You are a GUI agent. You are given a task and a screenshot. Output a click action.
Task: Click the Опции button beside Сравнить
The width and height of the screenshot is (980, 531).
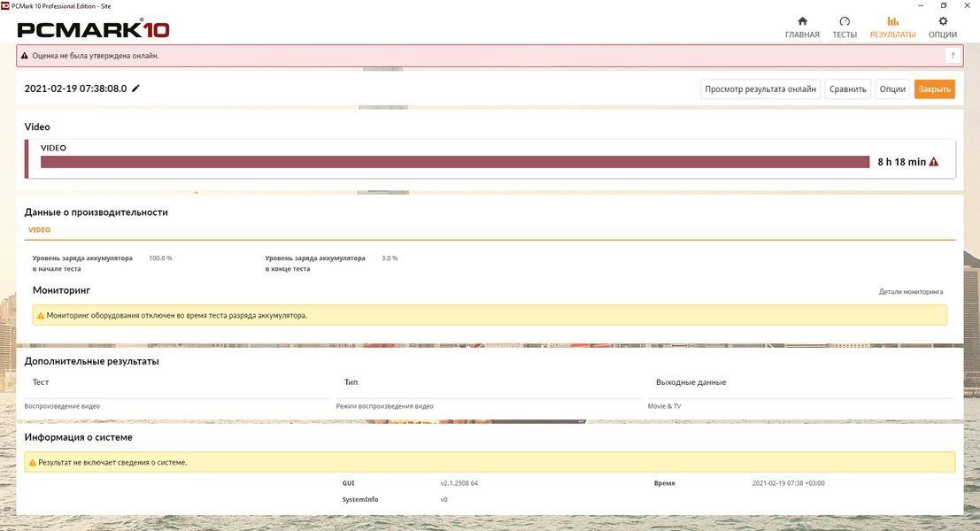click(x=891, y=89)
